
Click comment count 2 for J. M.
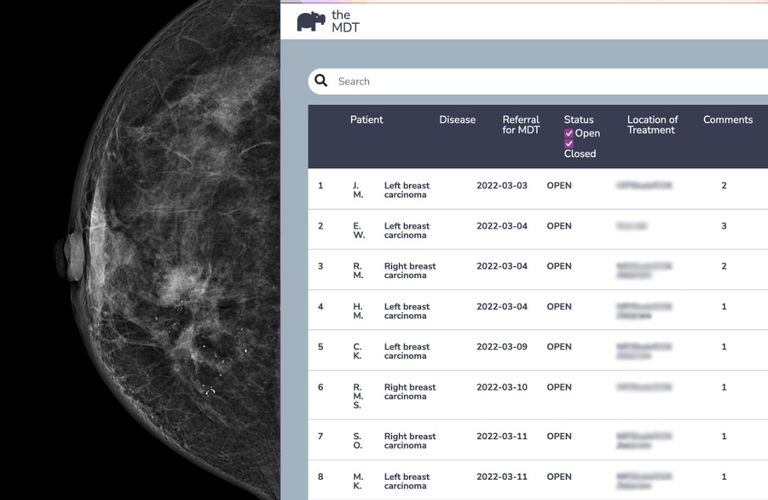724,186
